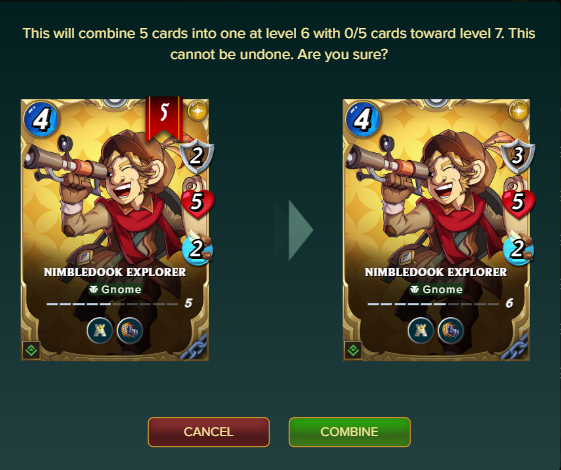The height and width of the screenshot is (470, 561).
Task: Click the red ribbon with card count 5
Action: point(164,118)
